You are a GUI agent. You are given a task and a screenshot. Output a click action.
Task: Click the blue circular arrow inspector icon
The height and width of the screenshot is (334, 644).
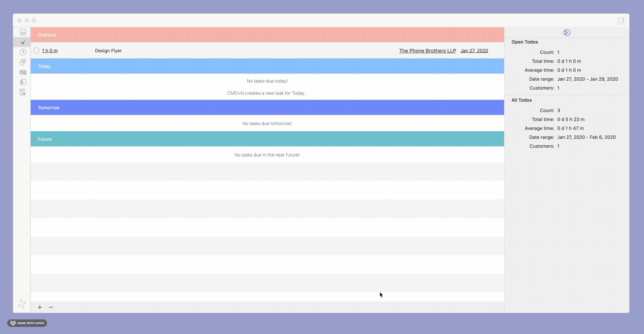tap(567, 33)
